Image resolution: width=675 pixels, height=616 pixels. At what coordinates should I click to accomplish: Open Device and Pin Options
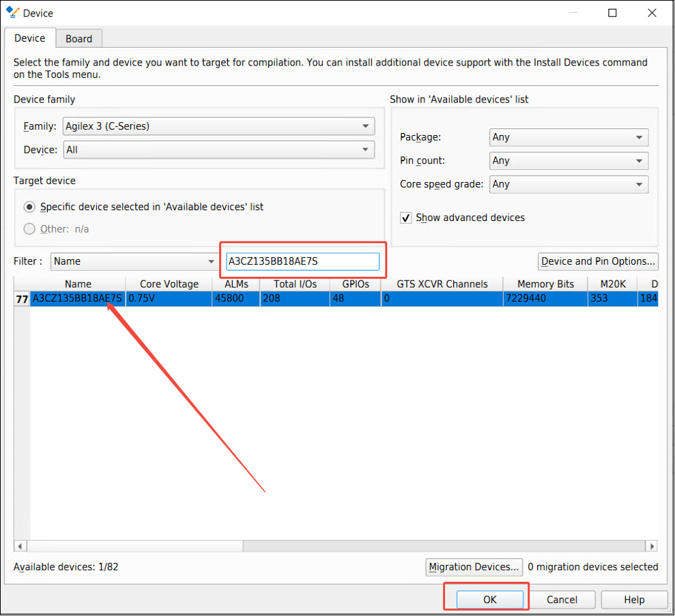click(x=598, y=261)
